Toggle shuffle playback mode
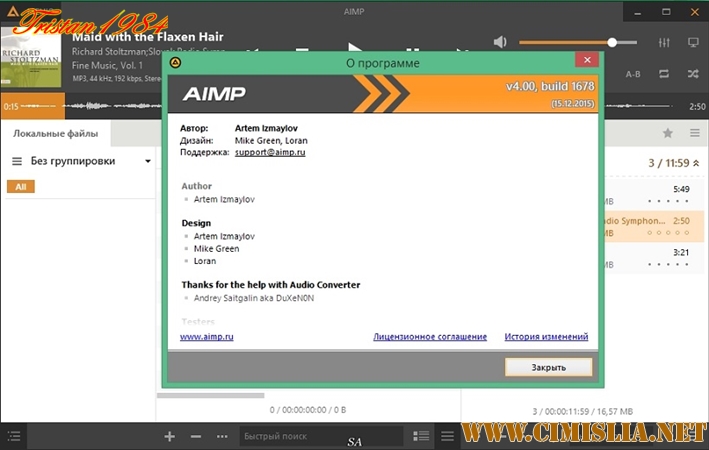The width and height of the screenshot is (709, 450). coord(693,74)
